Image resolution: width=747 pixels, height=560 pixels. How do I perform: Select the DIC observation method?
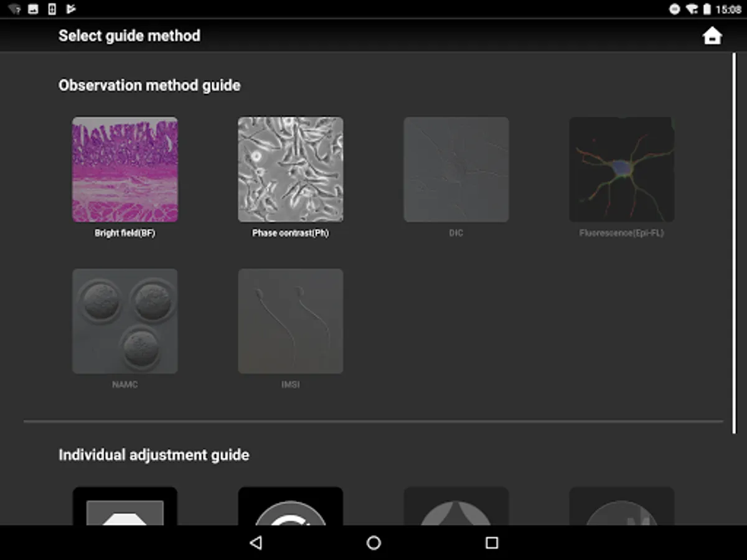tap(456, 169)
